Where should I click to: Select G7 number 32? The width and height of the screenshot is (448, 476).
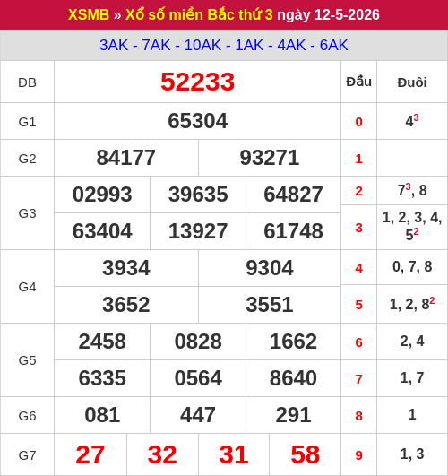coord(162,454)
